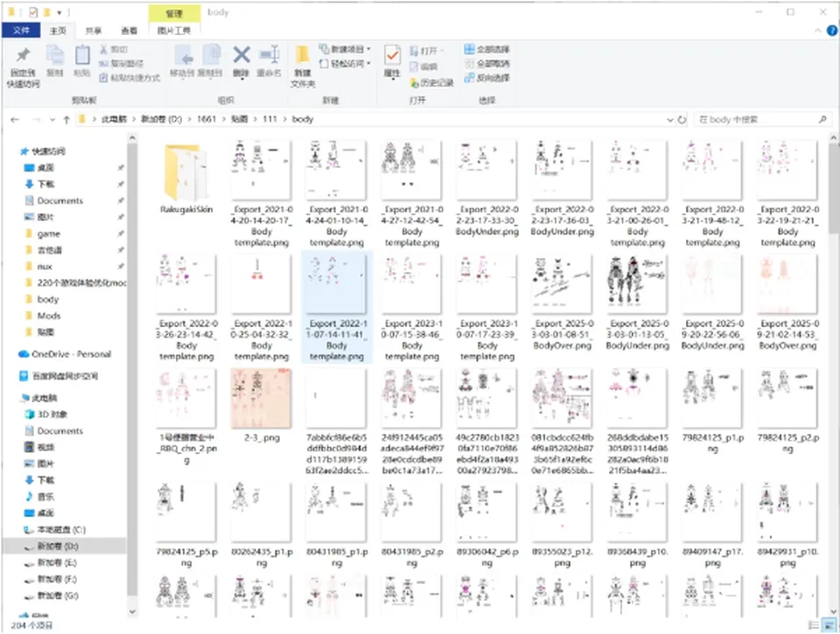
Task: Click the Pin to Quick access icon
Action: click(23, 54)
